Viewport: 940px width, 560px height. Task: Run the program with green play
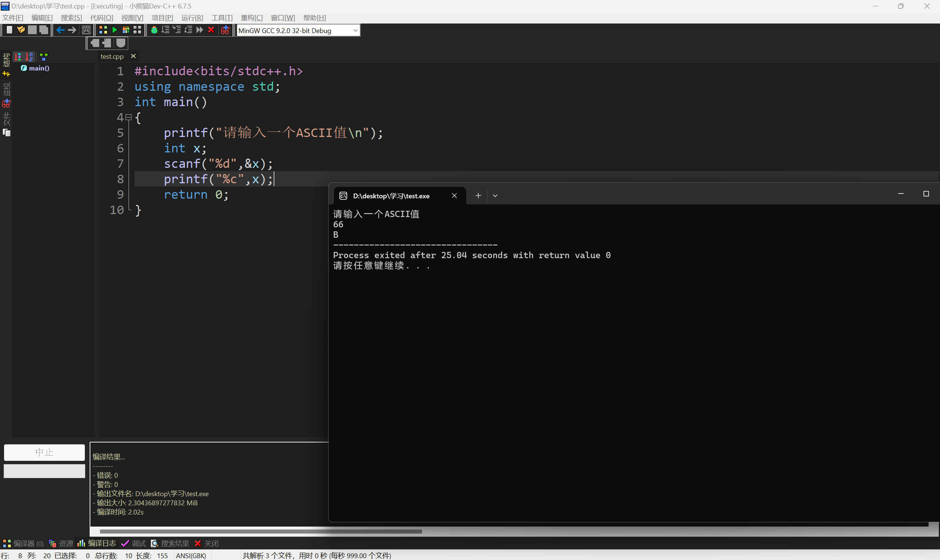pos(115,30)
